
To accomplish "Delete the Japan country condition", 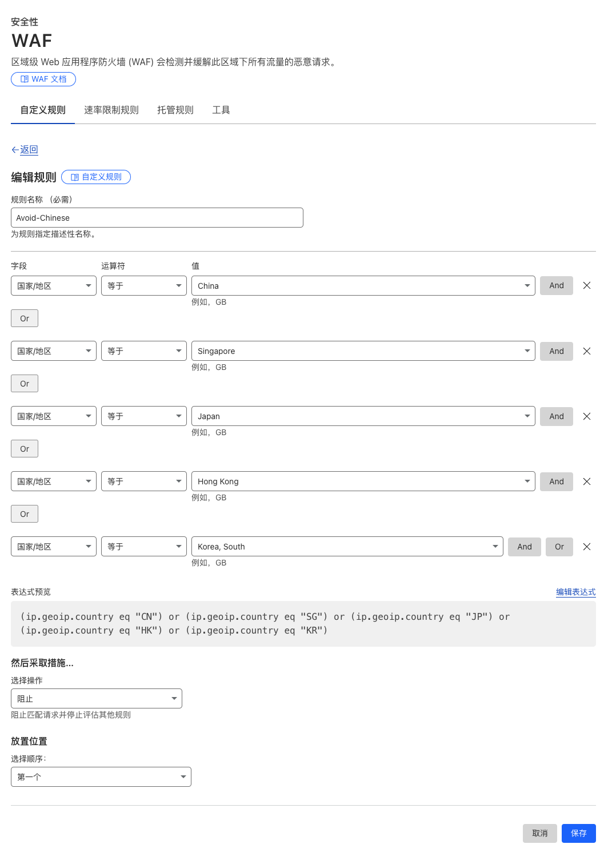I will (586, 416).
